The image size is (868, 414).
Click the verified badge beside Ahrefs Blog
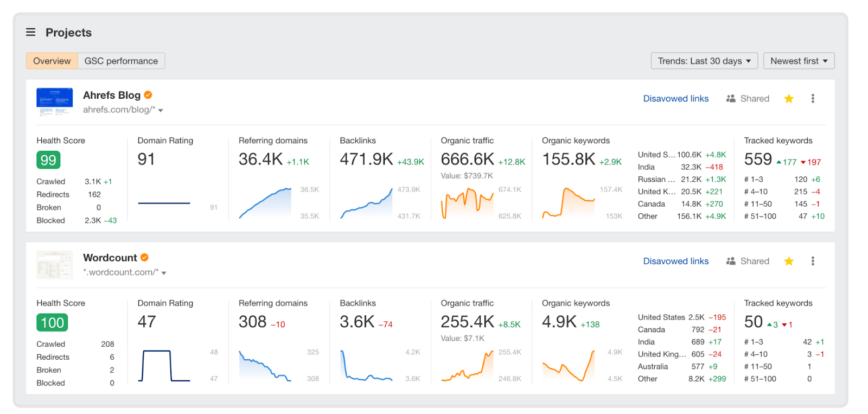coord(148,95)
